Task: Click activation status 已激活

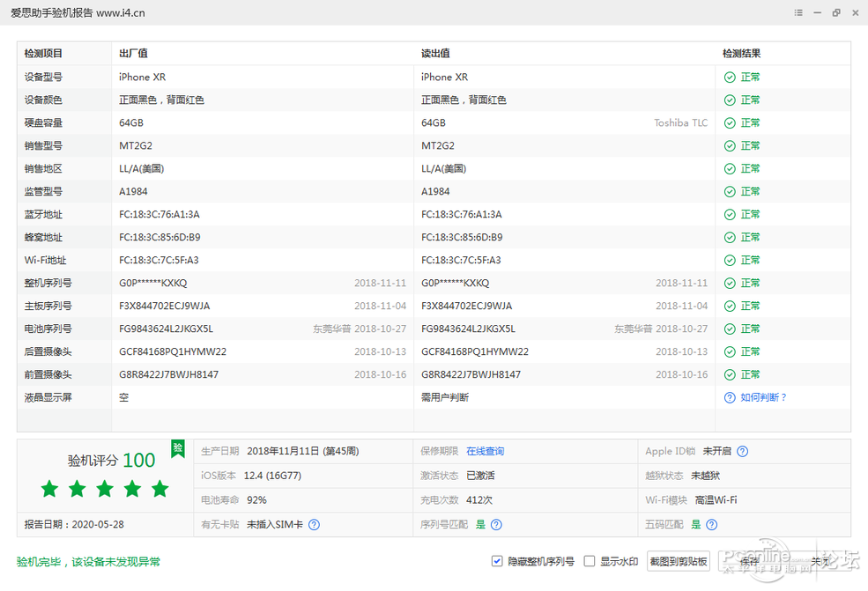Action: (480, 476)
